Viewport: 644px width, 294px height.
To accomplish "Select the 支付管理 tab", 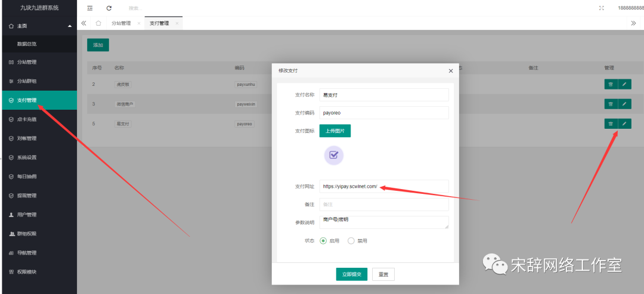I will (x=159, y=23).
